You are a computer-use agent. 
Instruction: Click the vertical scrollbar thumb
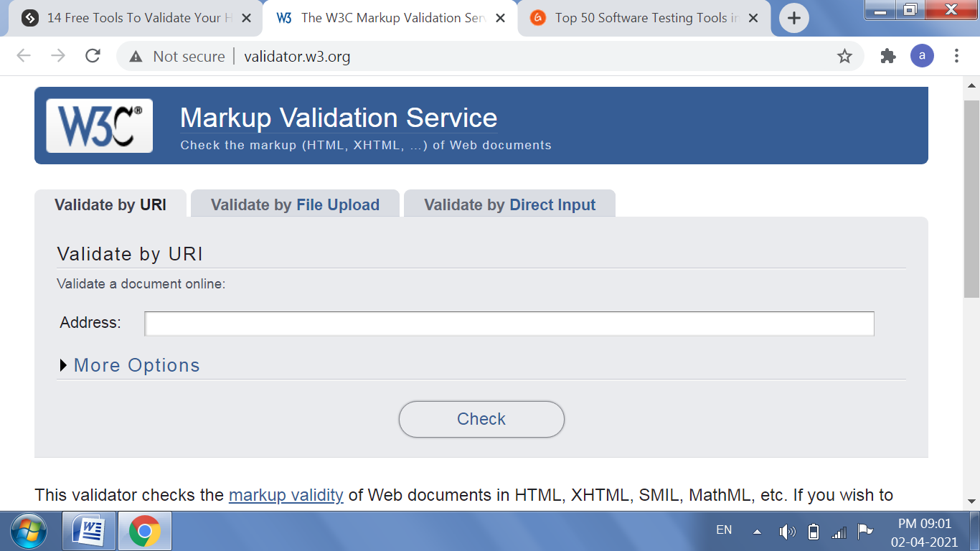point(971,199)
